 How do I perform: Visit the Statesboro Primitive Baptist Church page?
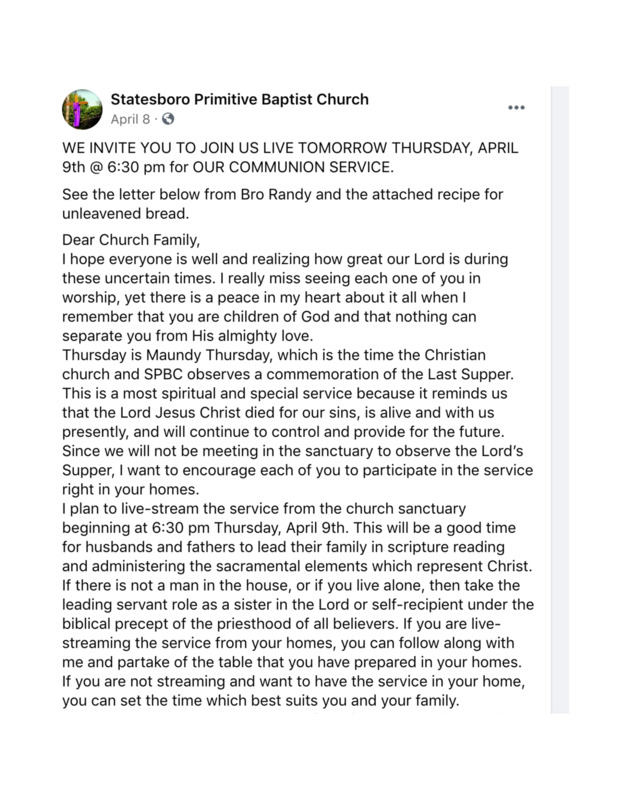239,99
